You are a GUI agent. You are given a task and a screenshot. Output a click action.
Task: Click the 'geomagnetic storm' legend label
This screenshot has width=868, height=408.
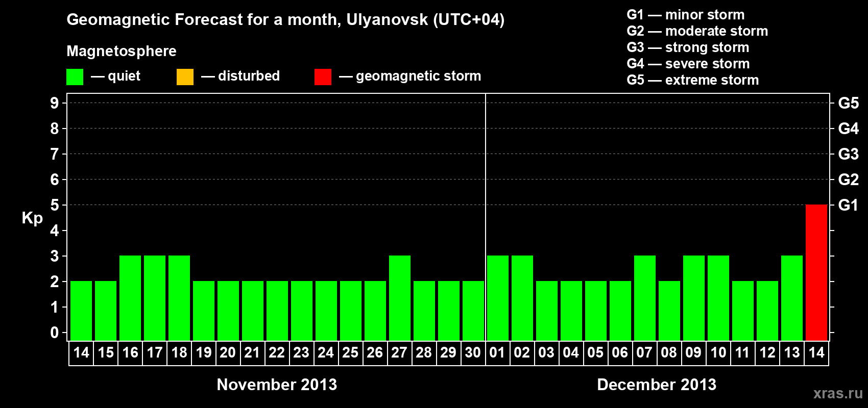click(419, 76)
